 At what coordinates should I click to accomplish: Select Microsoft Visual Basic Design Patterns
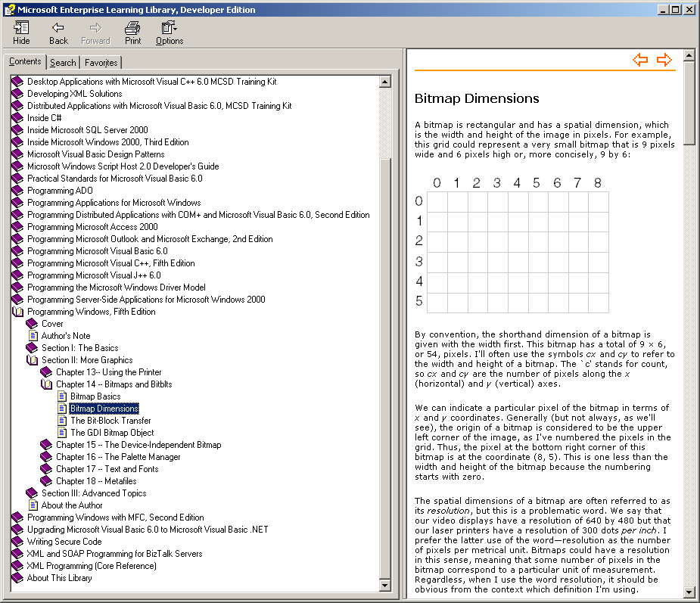click(x=96, y=154)
